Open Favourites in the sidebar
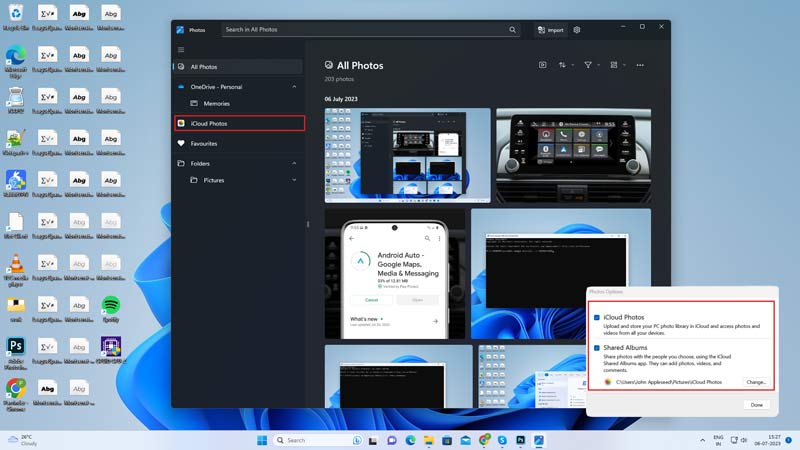The height and width of the screenshot is (450, 800). (238, 143)
